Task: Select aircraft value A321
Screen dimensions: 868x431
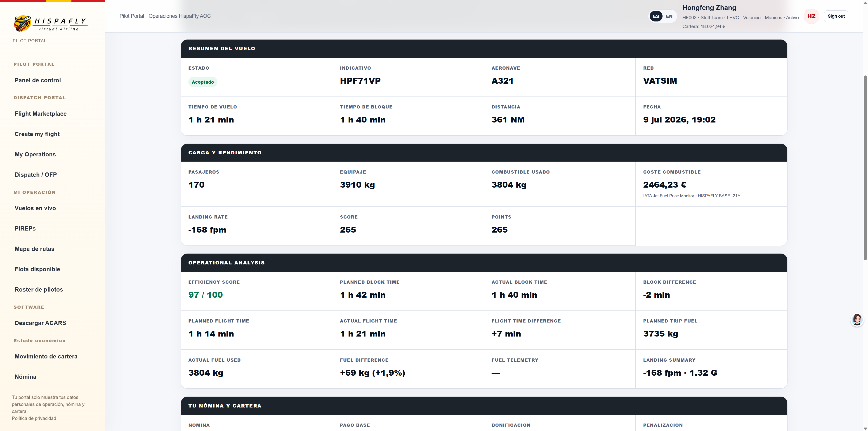Action: pyautogui.click(x=502, y=81)
